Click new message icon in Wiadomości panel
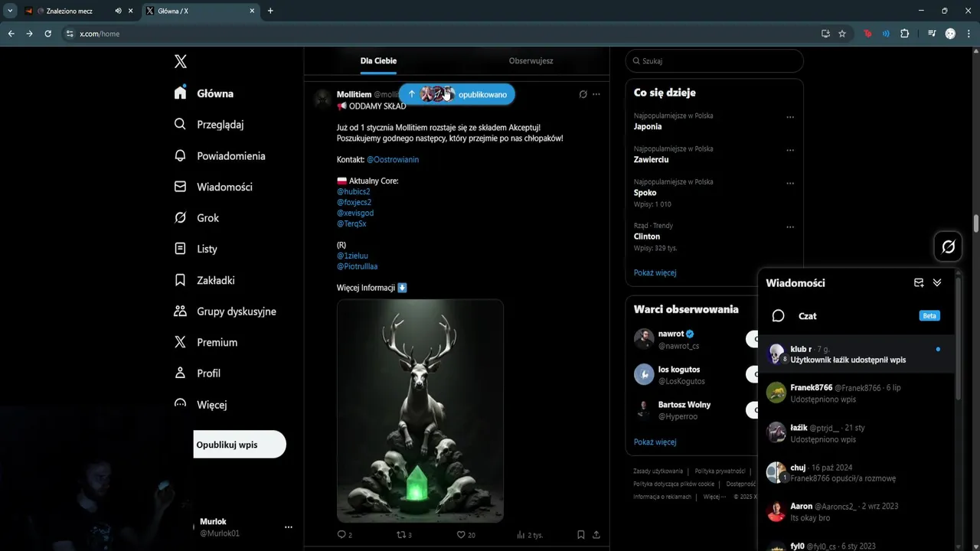Screen dimensions: 980x551 click(x=919, y=282)
